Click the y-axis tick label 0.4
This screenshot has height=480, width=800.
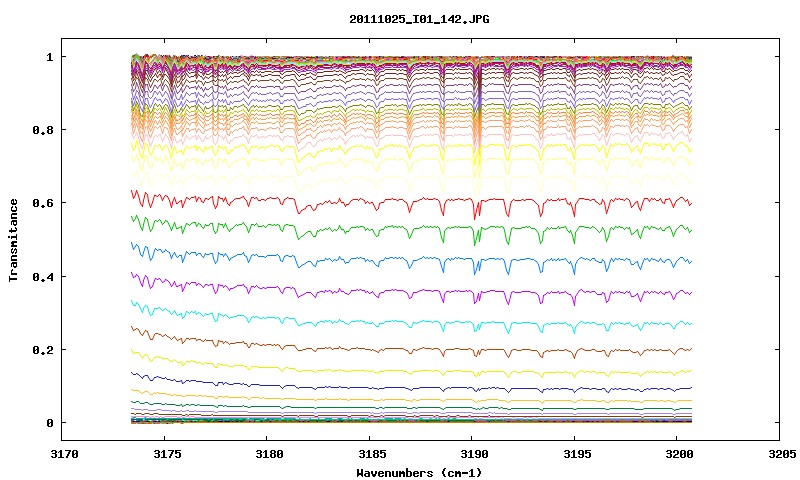point(43,276)
